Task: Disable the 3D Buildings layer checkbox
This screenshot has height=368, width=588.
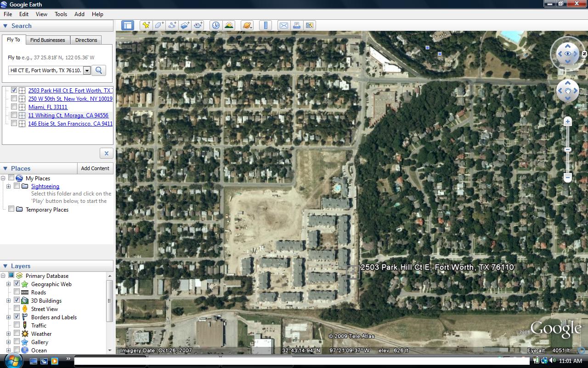Action: coord(17,300)
